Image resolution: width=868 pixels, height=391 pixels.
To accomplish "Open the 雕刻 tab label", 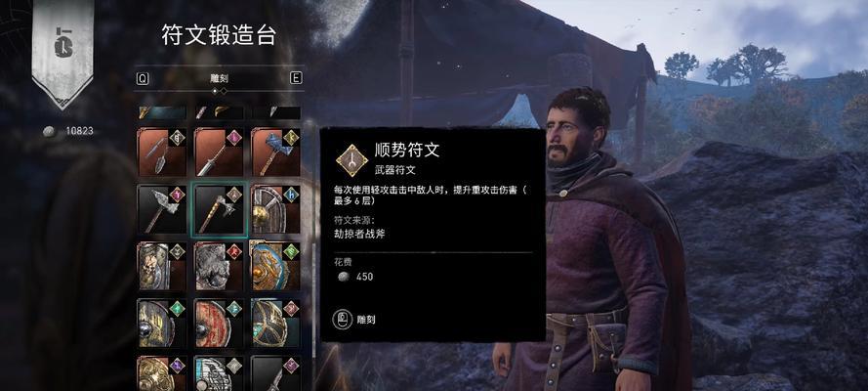I will [220, 78].
